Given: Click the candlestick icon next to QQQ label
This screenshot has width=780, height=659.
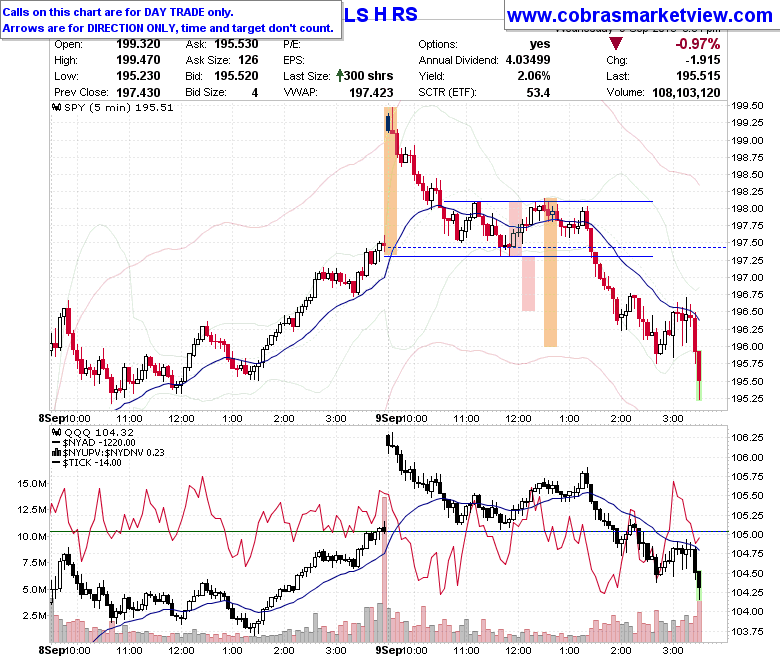Looking at the screenshot, I should coord(57,433).
